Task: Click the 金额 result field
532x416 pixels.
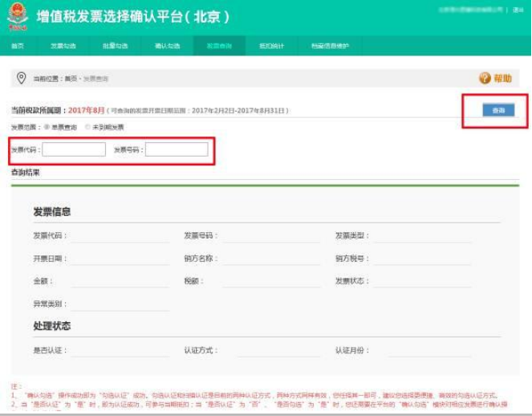Action: [120, 281]
